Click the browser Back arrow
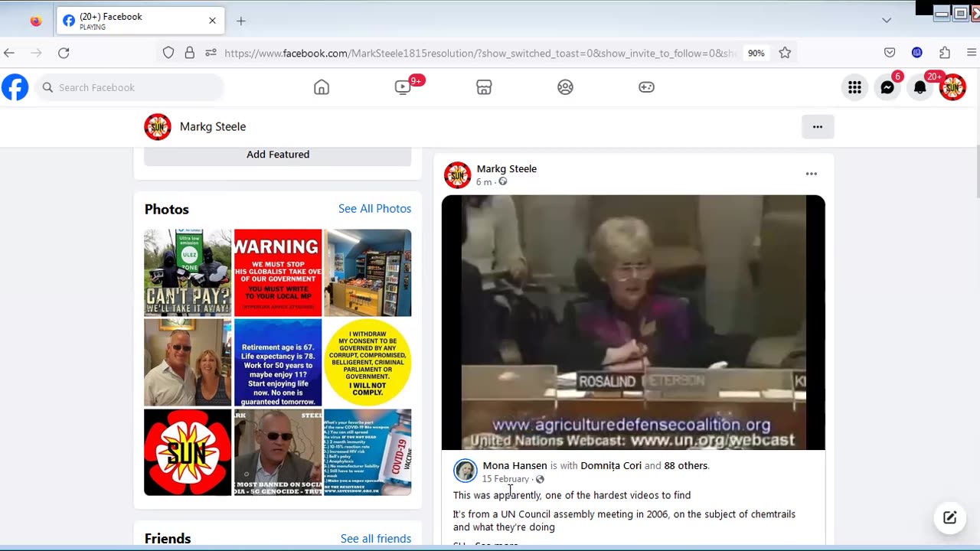980x551 pixels. click(9, 53)
